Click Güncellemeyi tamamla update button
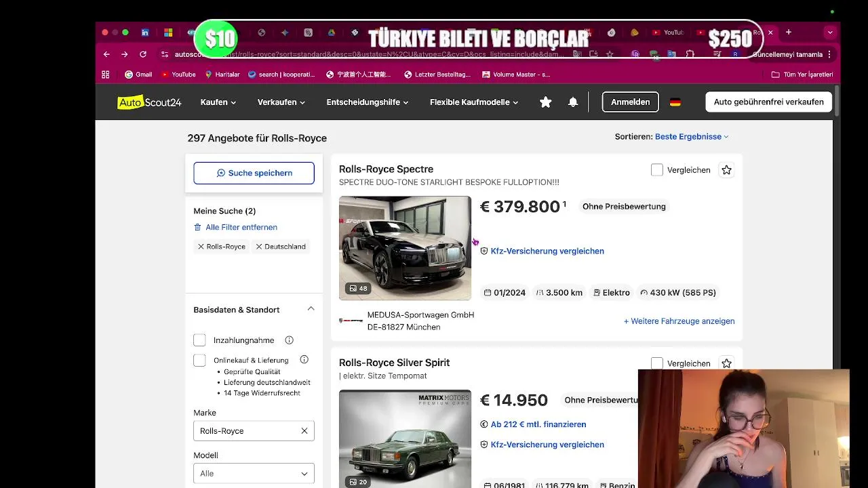Image resolution: width=868 pixels, height=488 pixels. (x=787, y=54)
